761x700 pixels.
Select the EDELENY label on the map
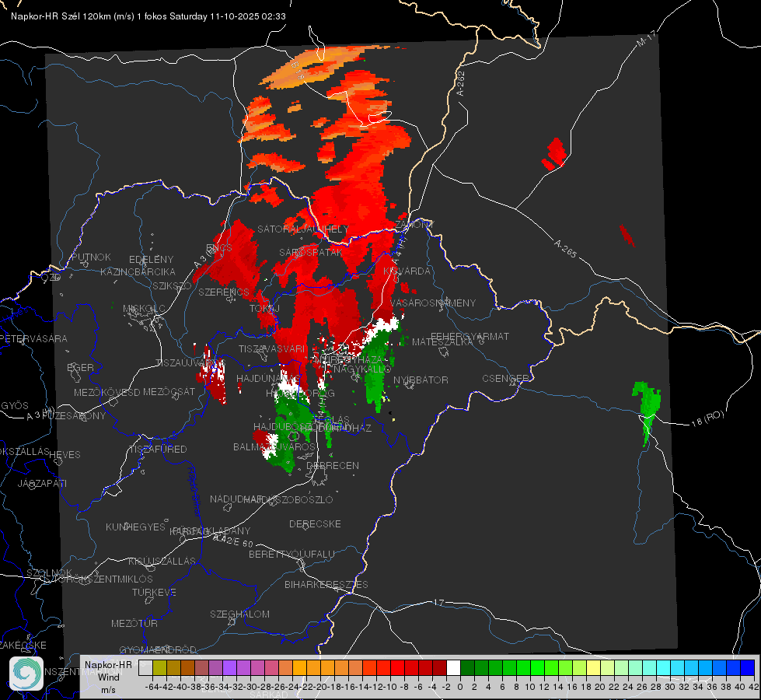(151, 260)
